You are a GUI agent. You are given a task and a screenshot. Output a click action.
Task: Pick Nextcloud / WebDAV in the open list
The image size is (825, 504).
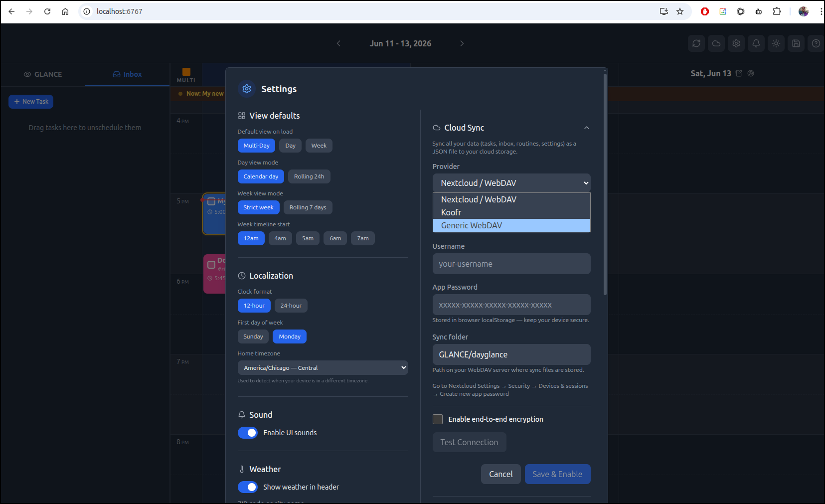click(x=511, y=199)
